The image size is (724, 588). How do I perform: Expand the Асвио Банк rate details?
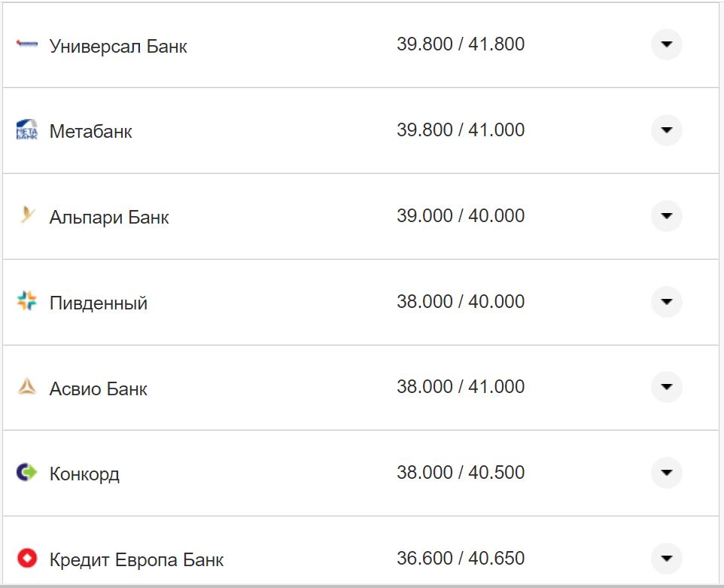pyautogui.click(x=666, y=388)
